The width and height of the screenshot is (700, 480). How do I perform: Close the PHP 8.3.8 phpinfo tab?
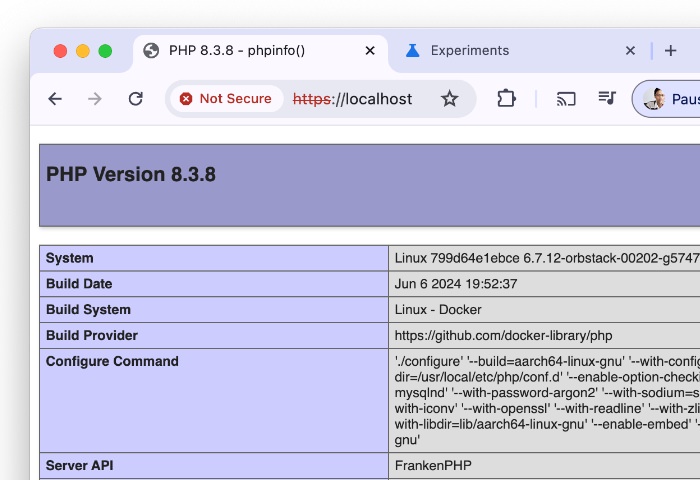click(370, 51)
